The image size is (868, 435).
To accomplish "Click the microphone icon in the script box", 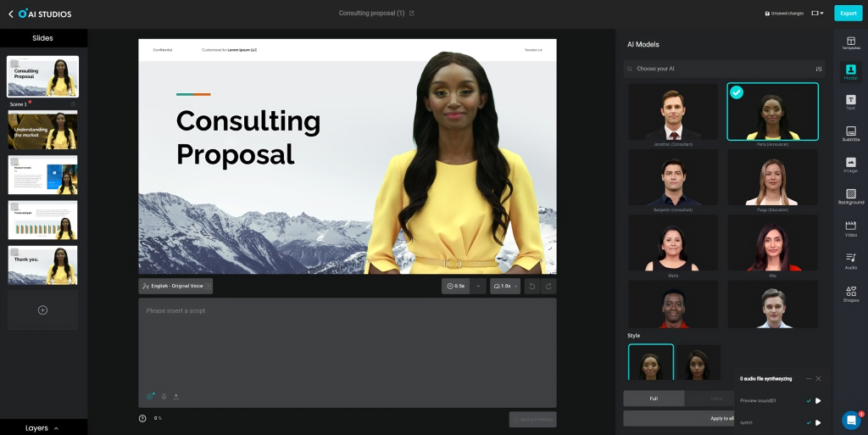I will [x=164, y=396].
